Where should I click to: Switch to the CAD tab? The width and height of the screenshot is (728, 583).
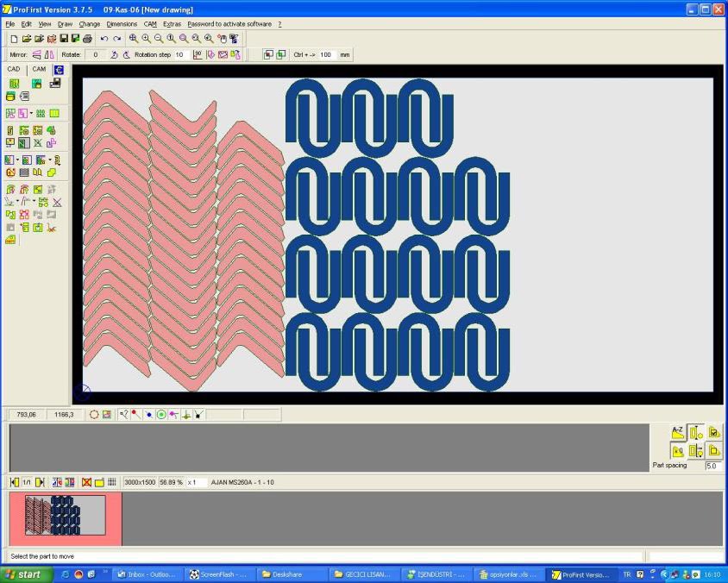point(13,68)
